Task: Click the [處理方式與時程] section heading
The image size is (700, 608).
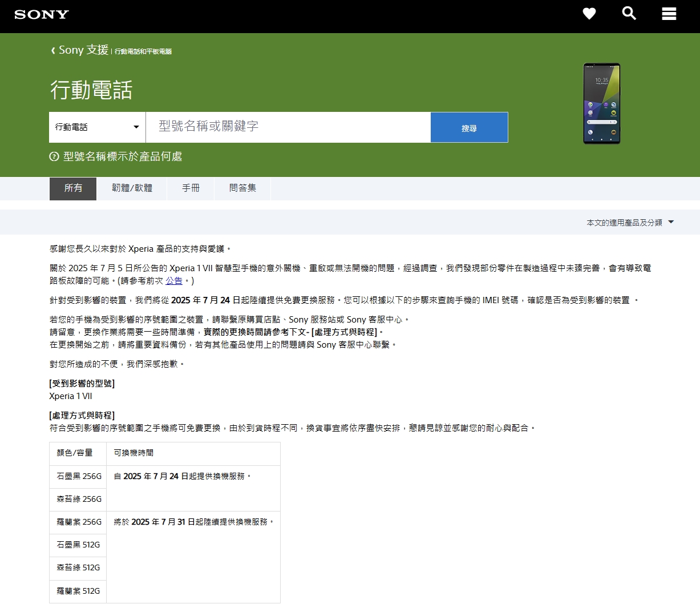Action: pyautogui.click(x=82, y=416)
